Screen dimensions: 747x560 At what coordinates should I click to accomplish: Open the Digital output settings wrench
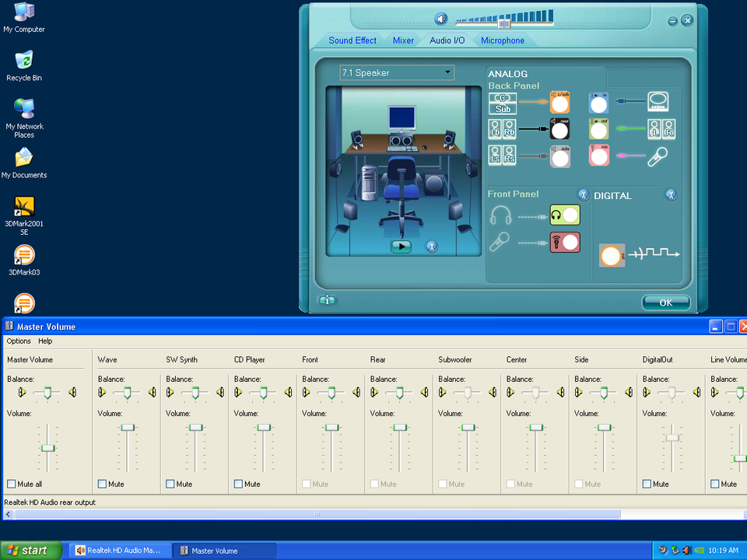click(x=670, y=194)
